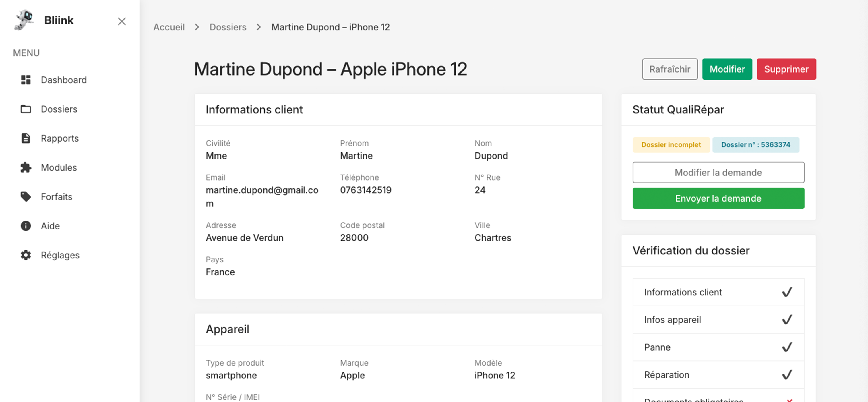Click chevron after Accueil in breadcrumb
This screenshot has height=402, width=868.
[x=197, y=27]
